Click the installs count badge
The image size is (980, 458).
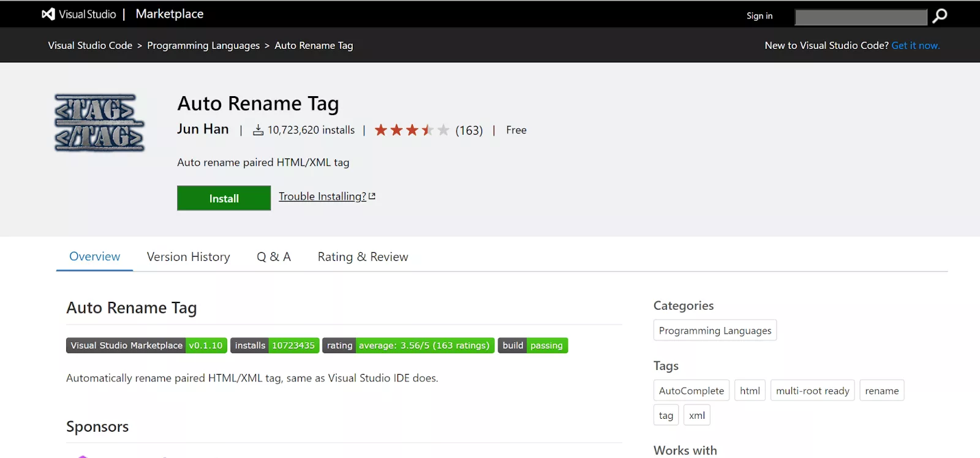click(274, 345)
